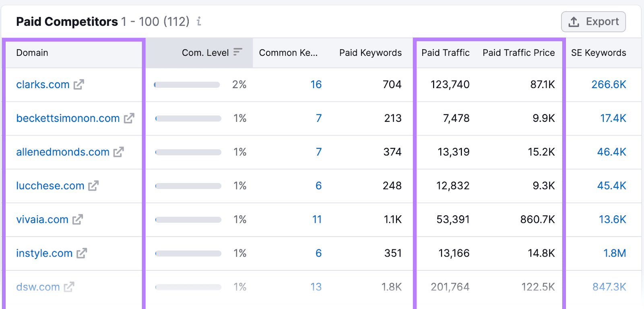Open clarks.com external link icon
The width and height of the screenshot is (644, 309).
79,84
